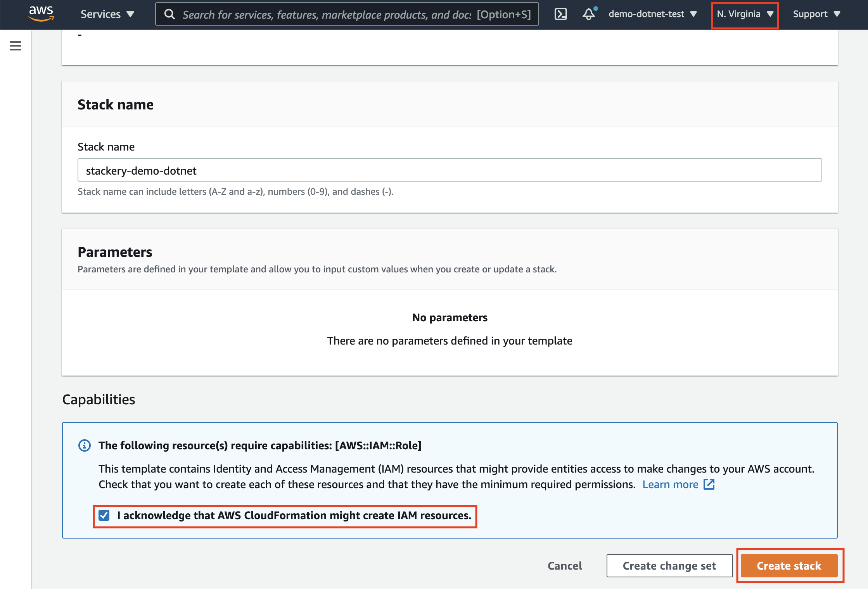The image size is (868, 589).
Task: Open the hamburger side navigation menu
Action: [16, 46]
